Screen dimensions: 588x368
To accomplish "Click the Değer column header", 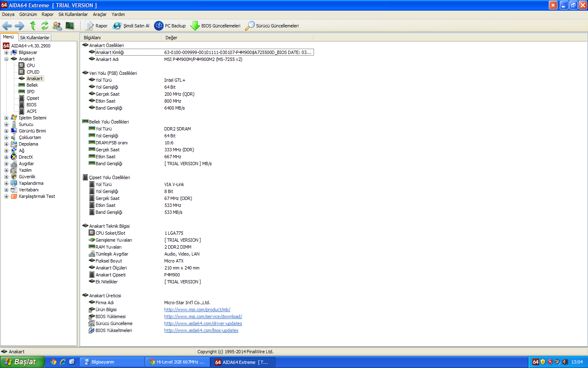I will click(238, 38).
